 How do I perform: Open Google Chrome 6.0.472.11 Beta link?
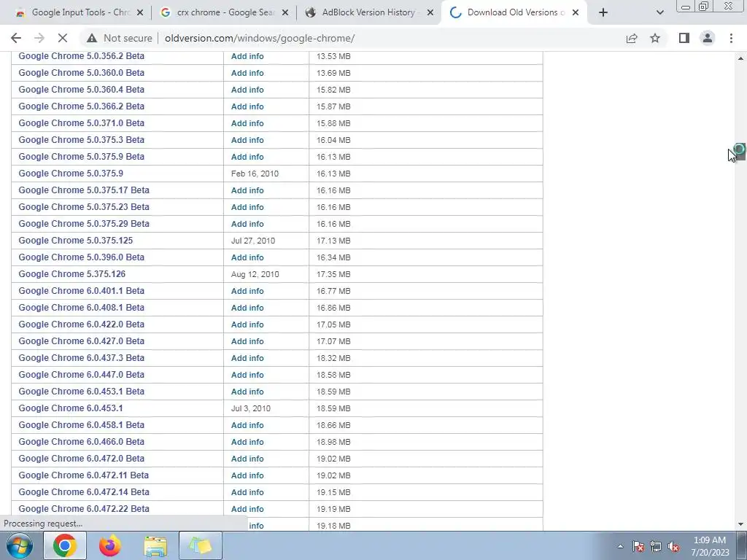pyautogui.click(x=83, y=475)
